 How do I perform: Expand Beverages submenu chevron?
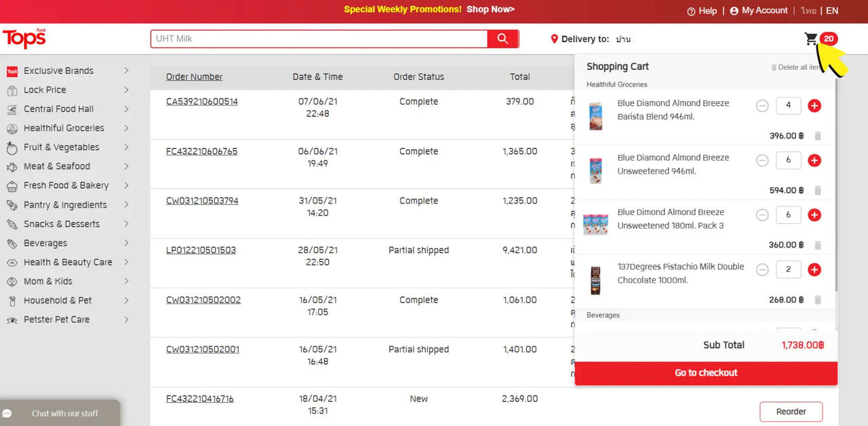[127, 243]
